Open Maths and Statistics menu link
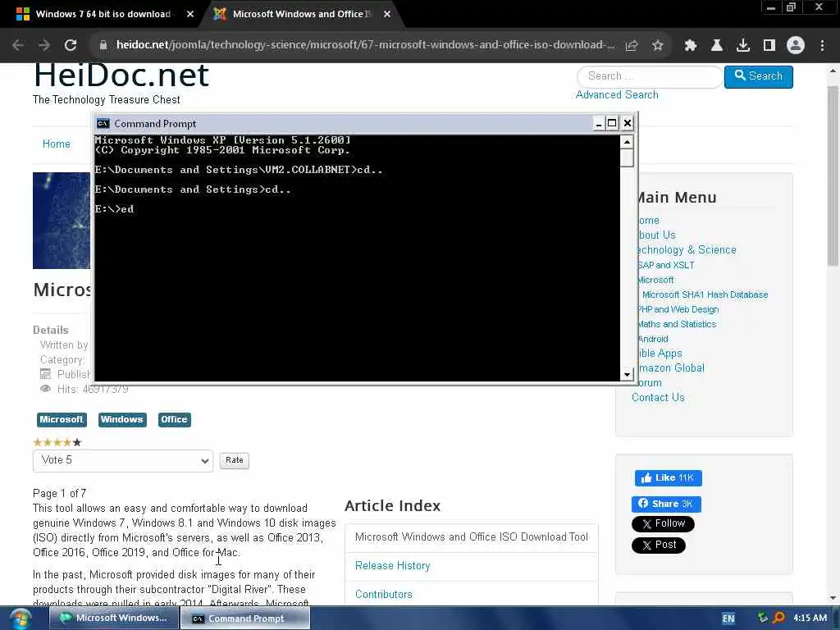Image resolution: width=840 pixels, height=630 pixels. pyautogui.click(x=677, y=324)
